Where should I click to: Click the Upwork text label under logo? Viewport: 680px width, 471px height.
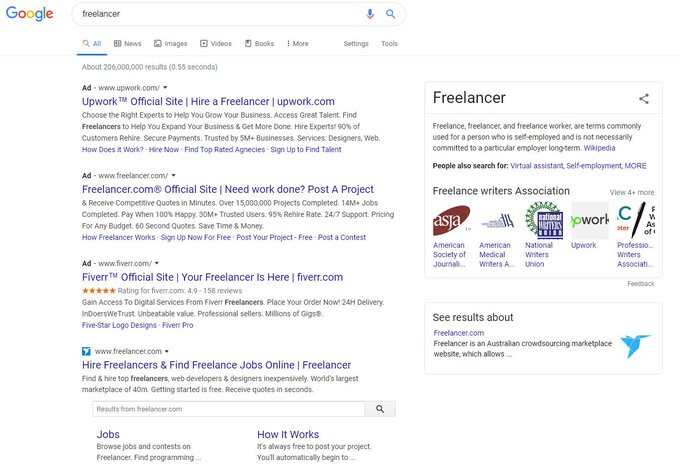pos(583,245)
